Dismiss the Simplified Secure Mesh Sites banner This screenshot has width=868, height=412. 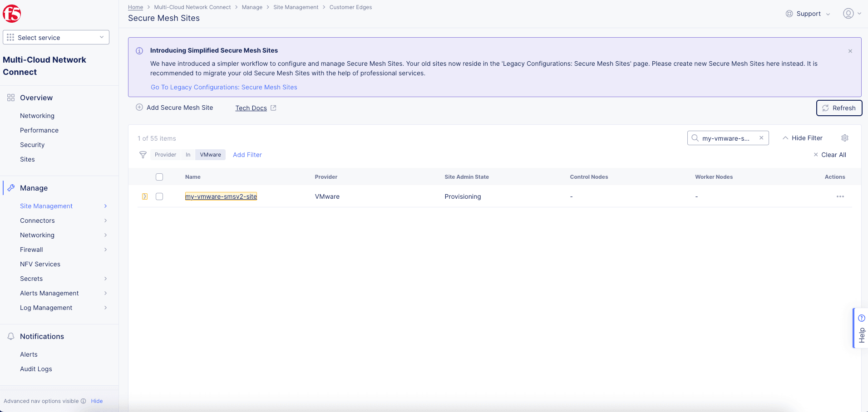[x=850, y=51]
